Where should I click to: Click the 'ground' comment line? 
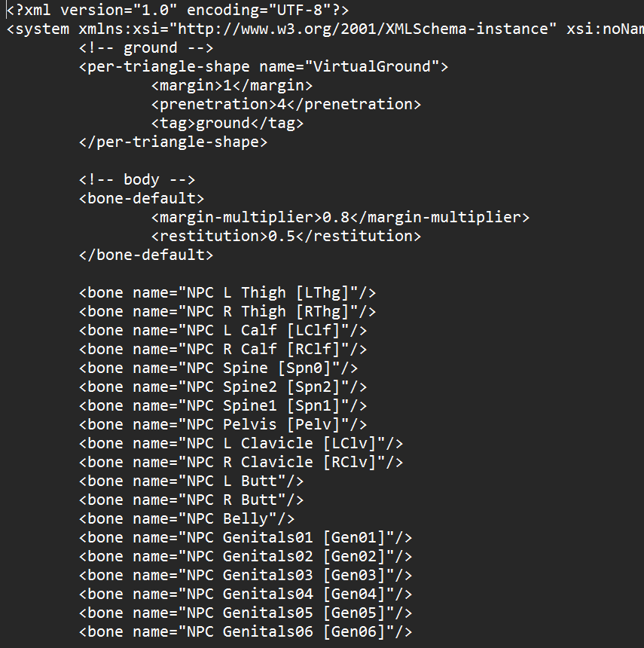[x=146, y=48]
